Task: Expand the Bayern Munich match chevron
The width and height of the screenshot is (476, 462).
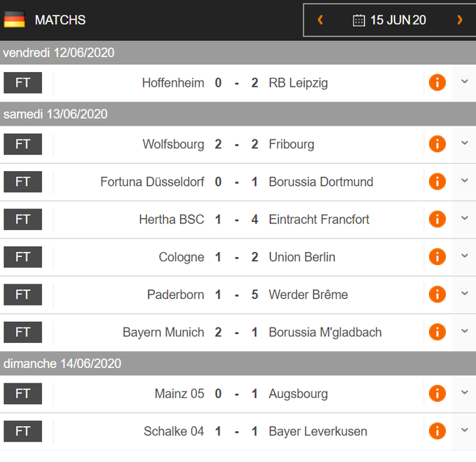Action: 464,331
